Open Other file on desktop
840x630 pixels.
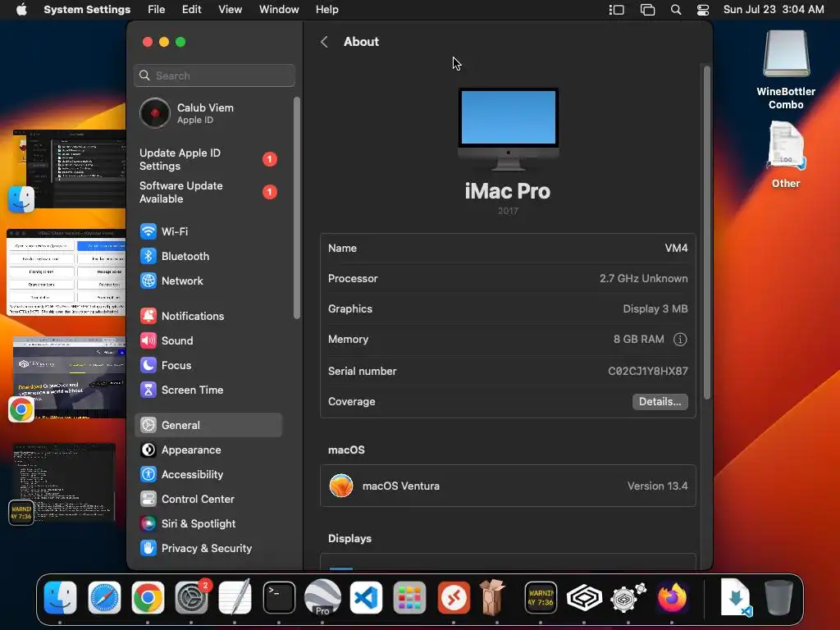tap(786, 155)
